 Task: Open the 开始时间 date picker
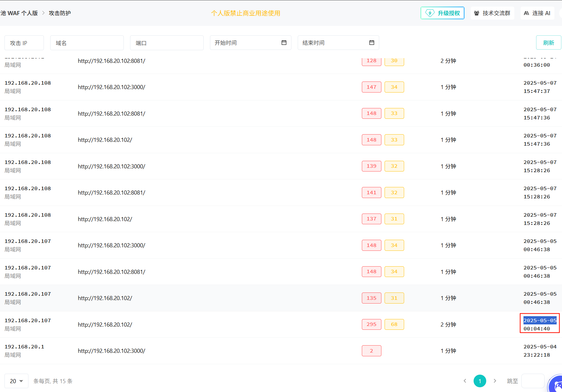coord(250,43)
